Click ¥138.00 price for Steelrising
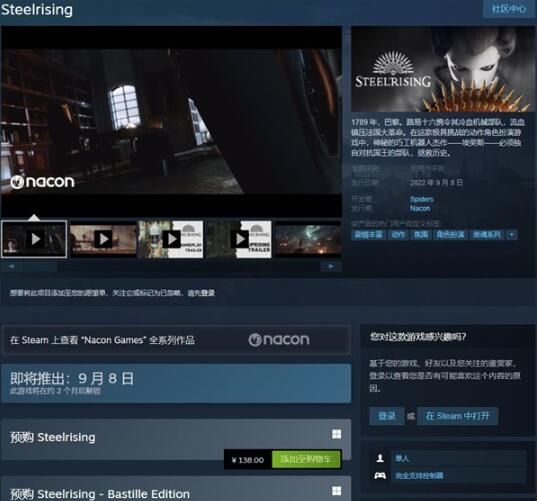 coord(248,460)
